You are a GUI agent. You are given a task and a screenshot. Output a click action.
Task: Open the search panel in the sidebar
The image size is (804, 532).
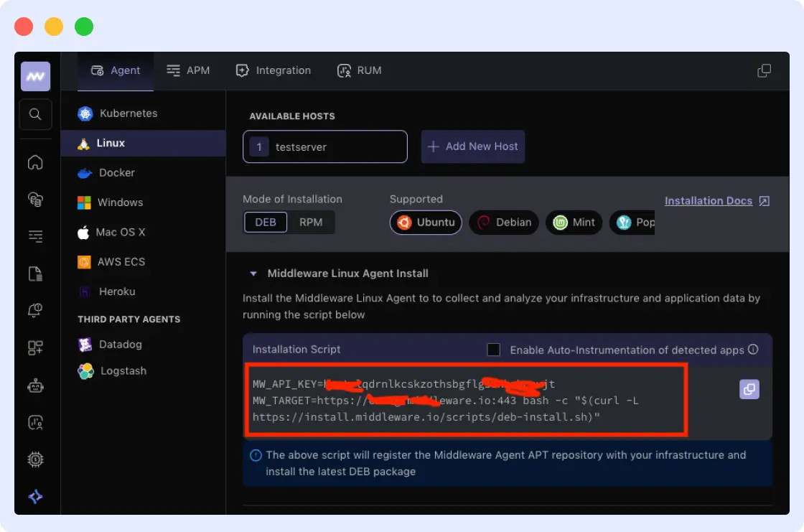(35, 114)
